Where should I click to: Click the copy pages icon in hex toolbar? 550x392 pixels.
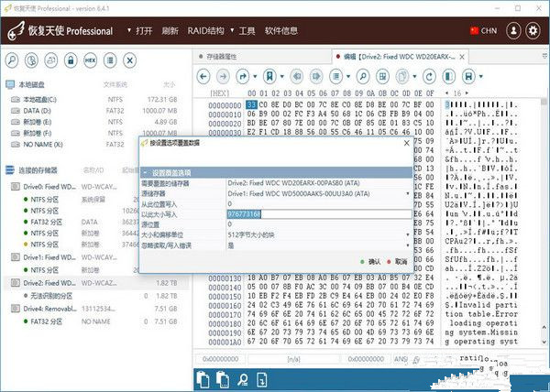pyautogui.click(x=402, y=76)
